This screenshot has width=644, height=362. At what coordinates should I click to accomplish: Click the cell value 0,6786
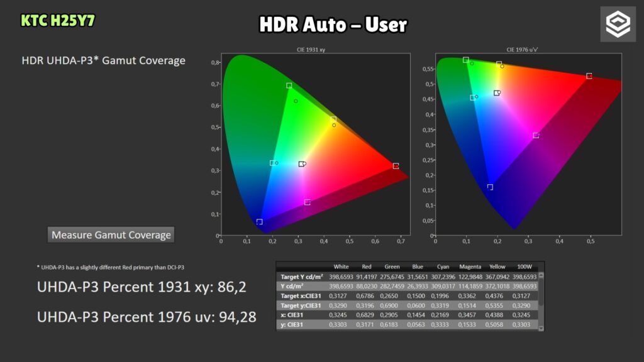pos(367,296)
